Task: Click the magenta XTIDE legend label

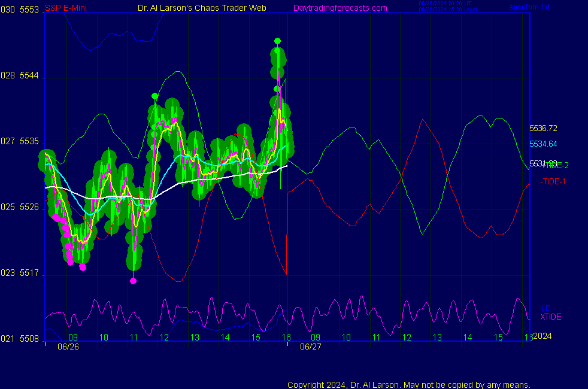Action: [550, 317]
